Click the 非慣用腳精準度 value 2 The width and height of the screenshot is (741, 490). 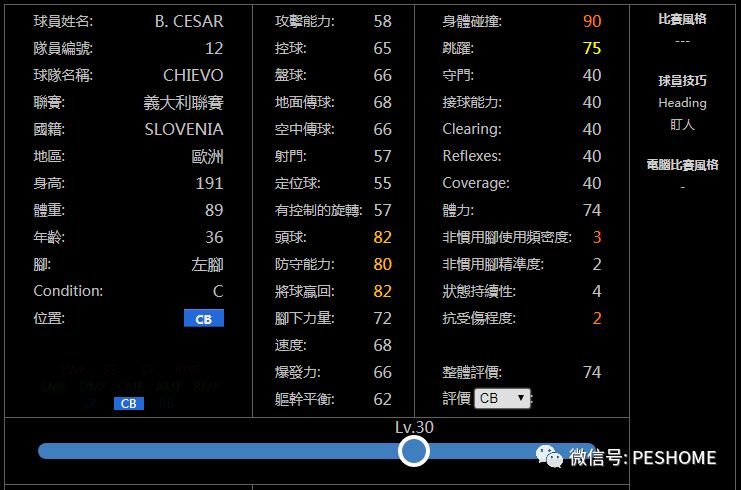pos(597,264)
